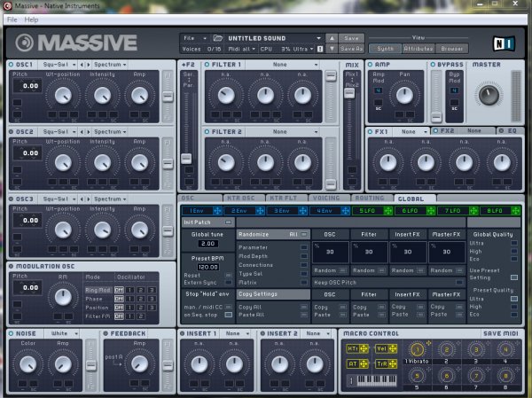Click the TrR macro crosshair icon
The height and width of the screenshot is (398, 532).
tap(393, 363)
